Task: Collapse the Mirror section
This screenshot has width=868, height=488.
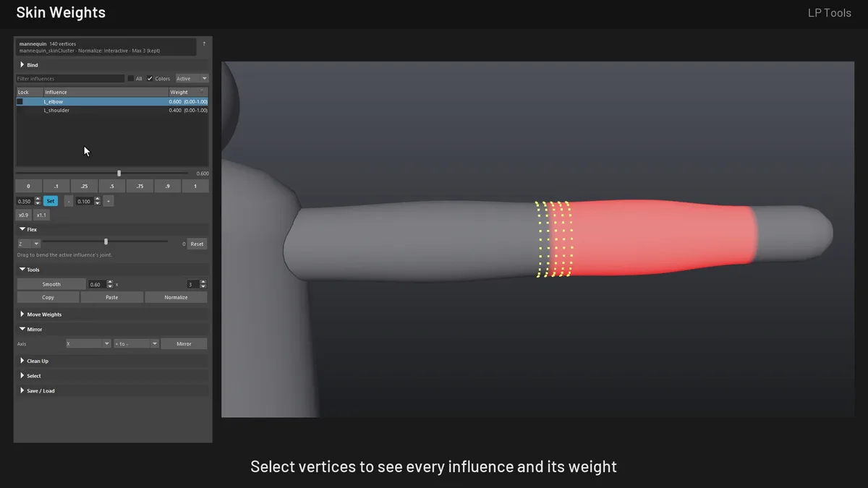Action: pyautogui.click(x=112, y=329)
